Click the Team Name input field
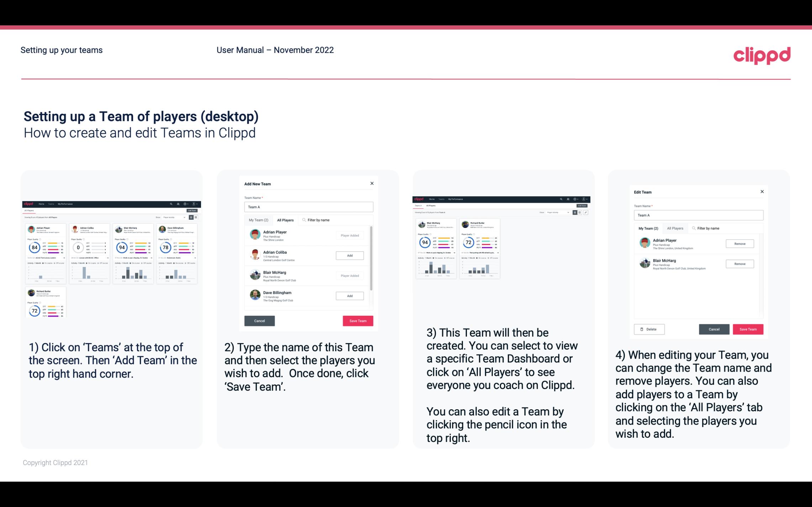 309,207
